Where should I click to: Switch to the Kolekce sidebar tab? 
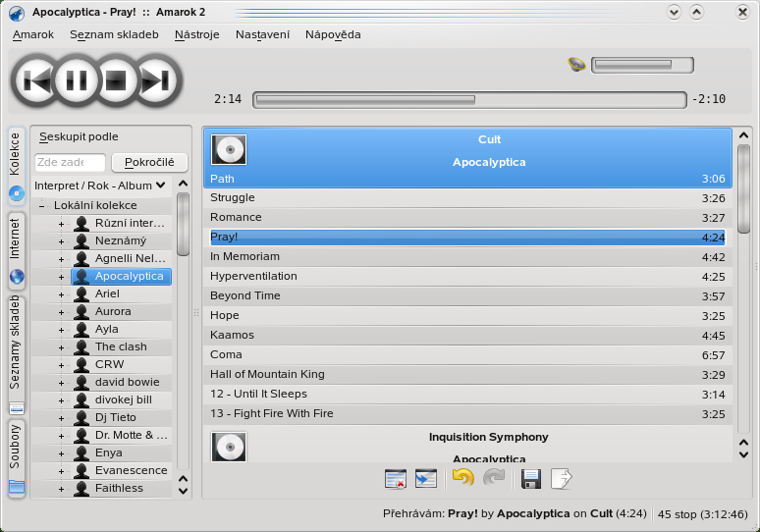point(16,166)
